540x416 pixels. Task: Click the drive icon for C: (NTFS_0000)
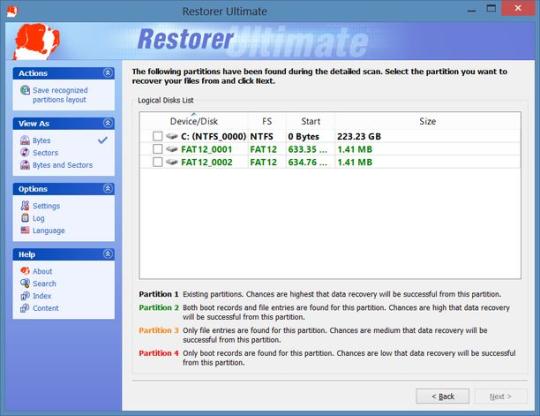coord(172,136)
